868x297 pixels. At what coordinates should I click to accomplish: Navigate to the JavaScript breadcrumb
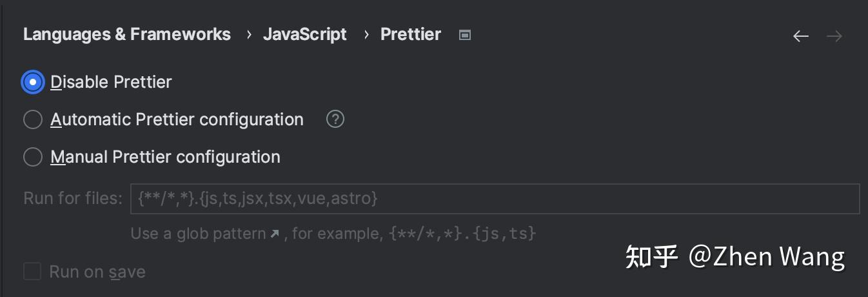coord(304,34)
